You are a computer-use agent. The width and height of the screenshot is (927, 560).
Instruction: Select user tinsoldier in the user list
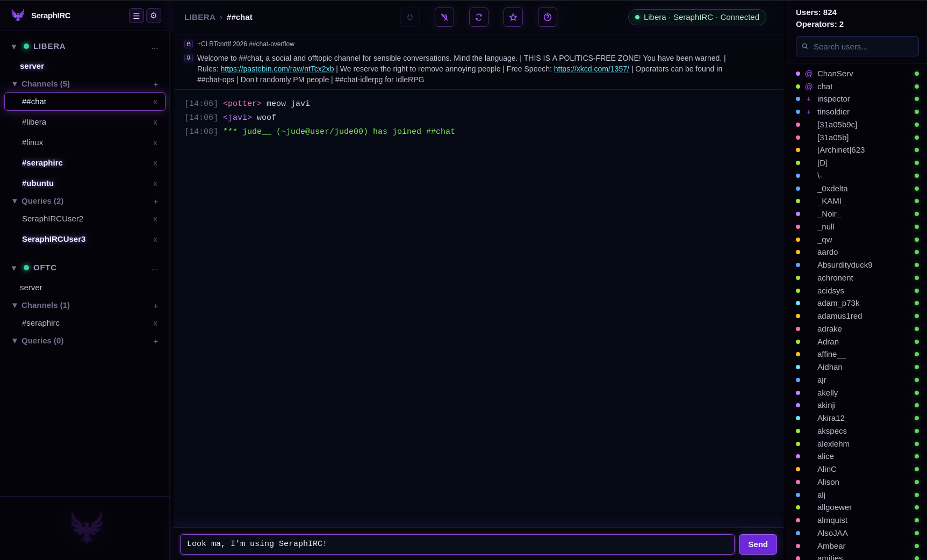coord(857,112)
